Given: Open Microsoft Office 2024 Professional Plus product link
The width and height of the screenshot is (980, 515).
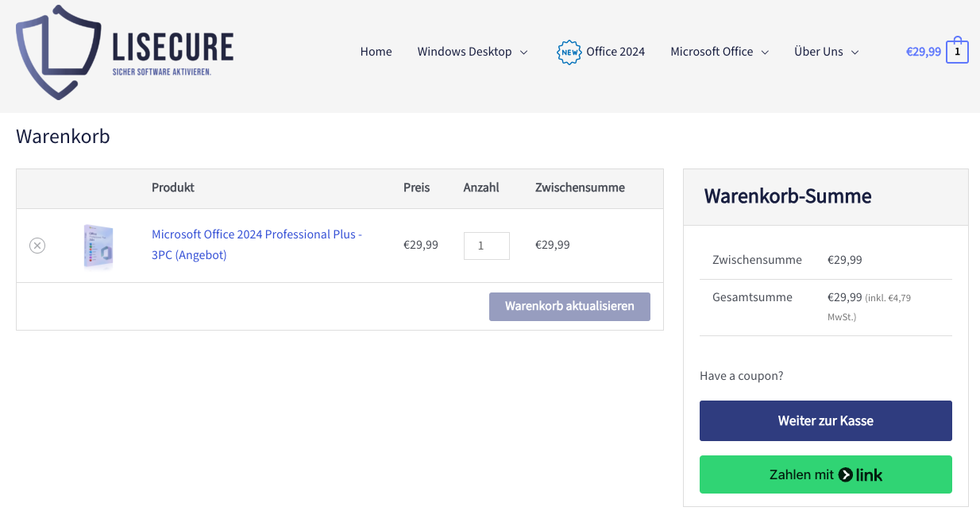Looking at the screenshot, I should (257, 245).
